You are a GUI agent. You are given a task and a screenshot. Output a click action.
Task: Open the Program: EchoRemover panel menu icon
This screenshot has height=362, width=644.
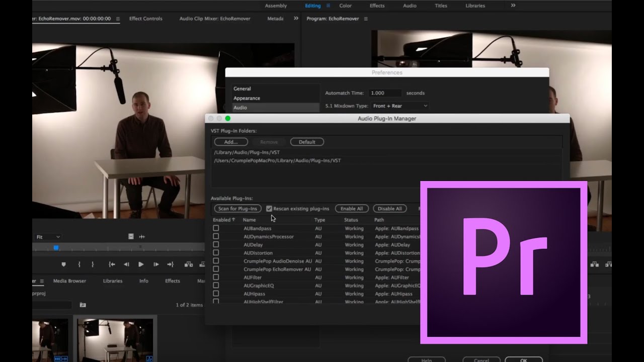(x=366, y=19)
